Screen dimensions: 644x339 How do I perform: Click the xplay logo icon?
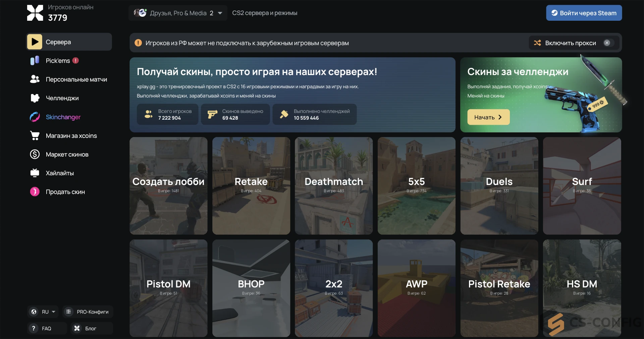coord(35,13)
